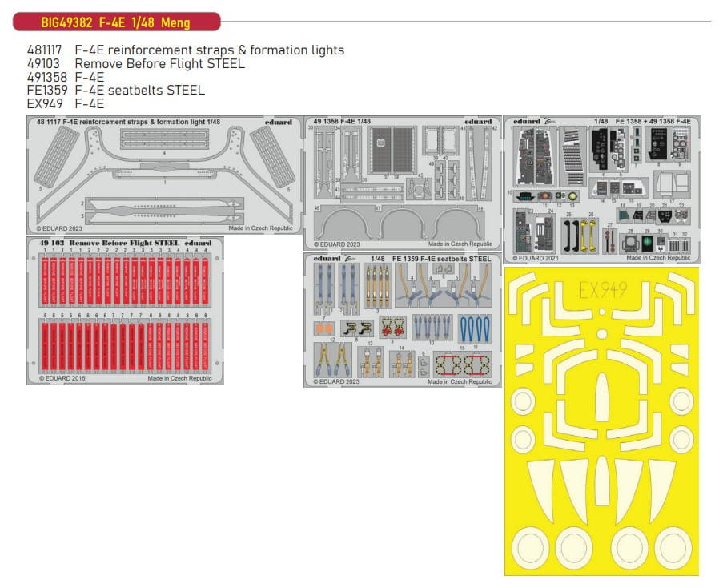Image resolution: width=719 pixels, height=588 pixels.
Task: Open the 49 103 Remove Before Flight fret image
Action: [125, 311]
